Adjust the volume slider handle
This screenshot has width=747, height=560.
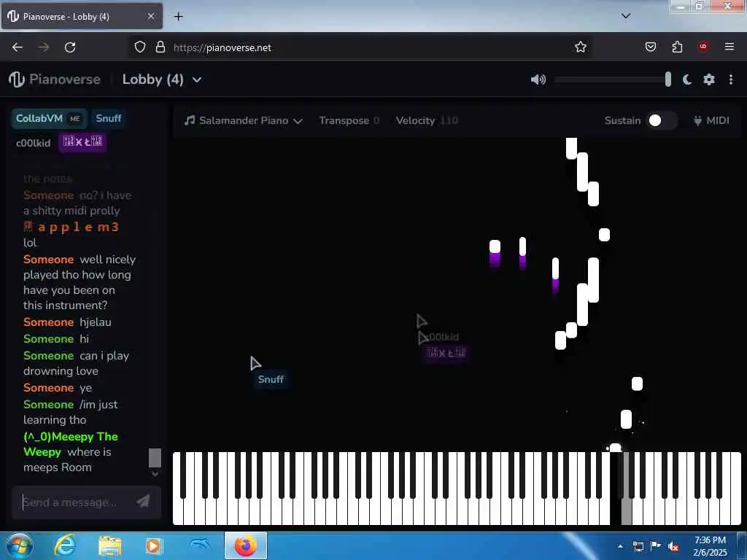(x=668, y=79)
